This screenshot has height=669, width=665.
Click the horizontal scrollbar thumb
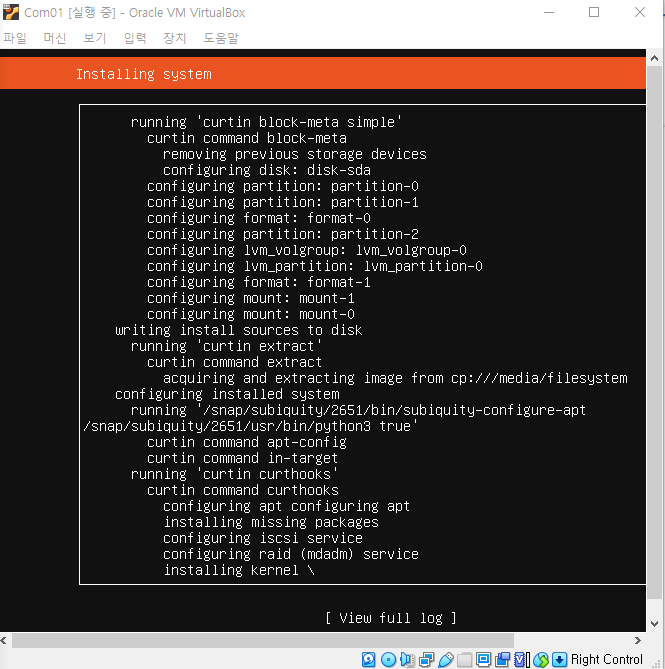[263, 640]
